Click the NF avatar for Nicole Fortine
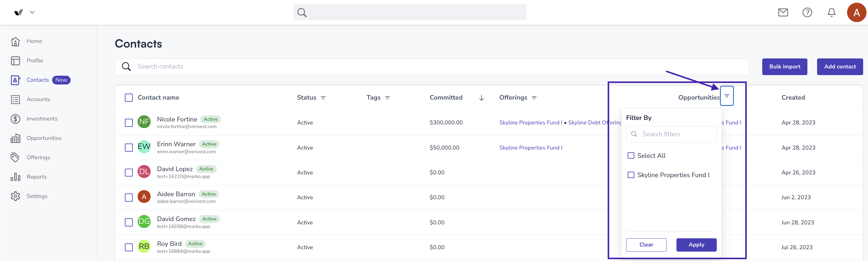This screenshot has height=261, width=868. click(x=144, y=122)
